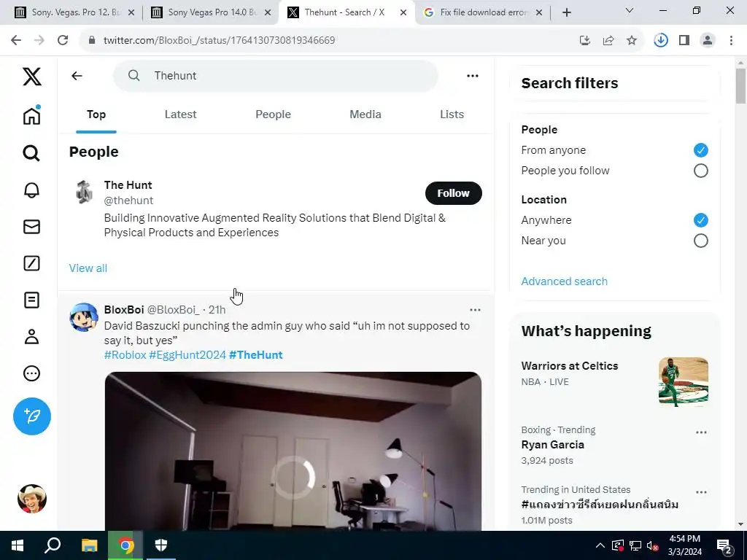Screen dimensions: 747x560
Task: Open Ryan Garcia trend more options
Action: point(701,432)
